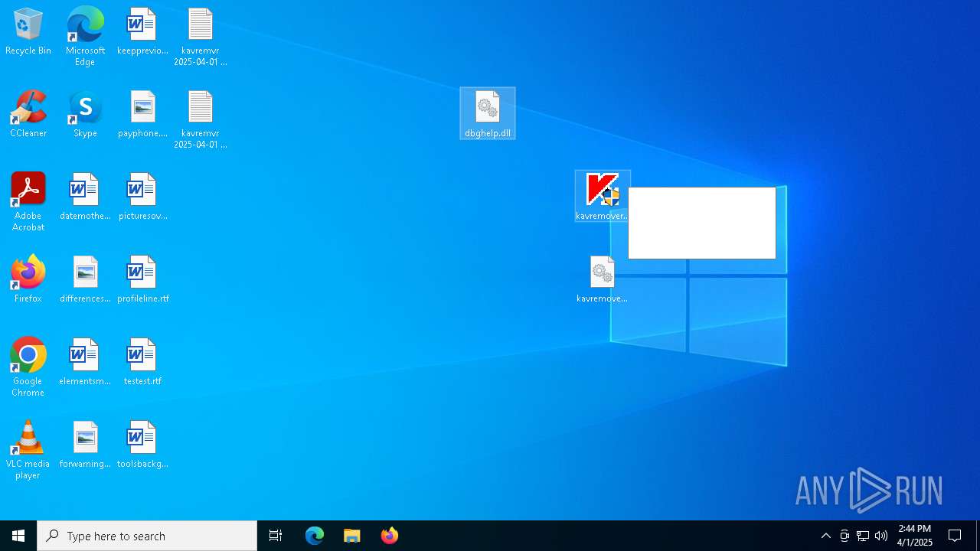Image resolution: width=980 pixels, height=551 pixels.
Task: Open the Recycle Bin icon
Action: (x=28, y=32)
